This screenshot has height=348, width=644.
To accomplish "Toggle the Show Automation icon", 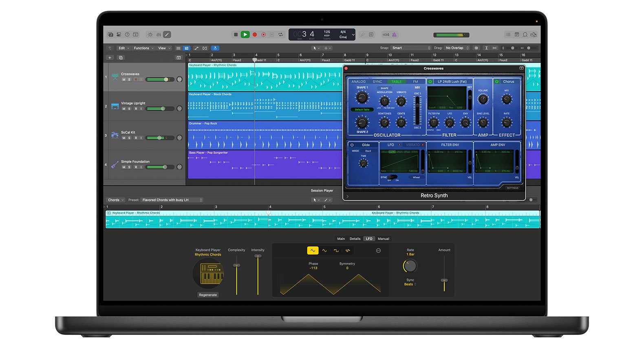I will tap(196, 48).
